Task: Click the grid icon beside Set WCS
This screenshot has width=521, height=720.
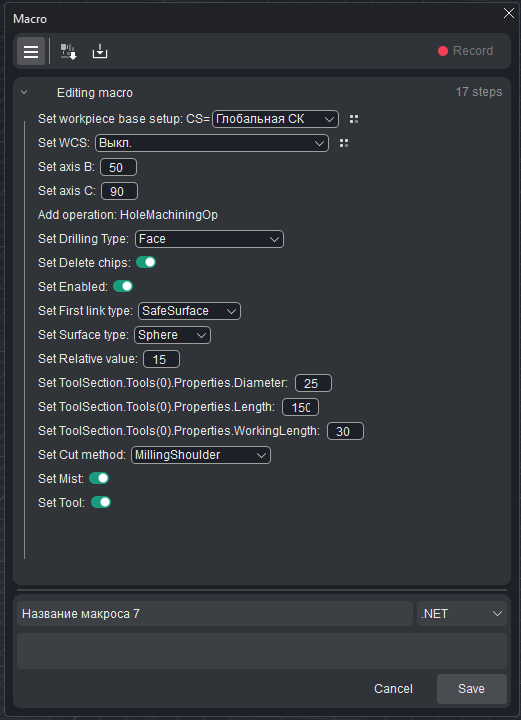Action: (344, 143)
